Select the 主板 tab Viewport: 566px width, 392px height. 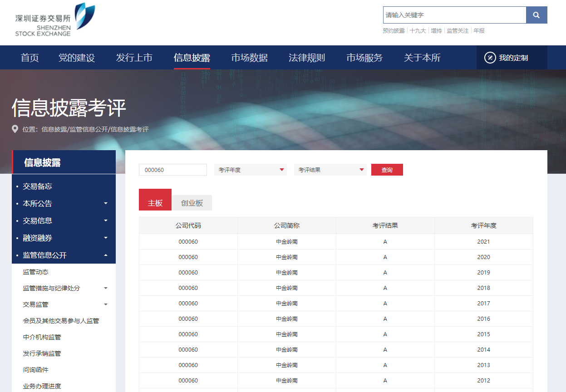155,200
